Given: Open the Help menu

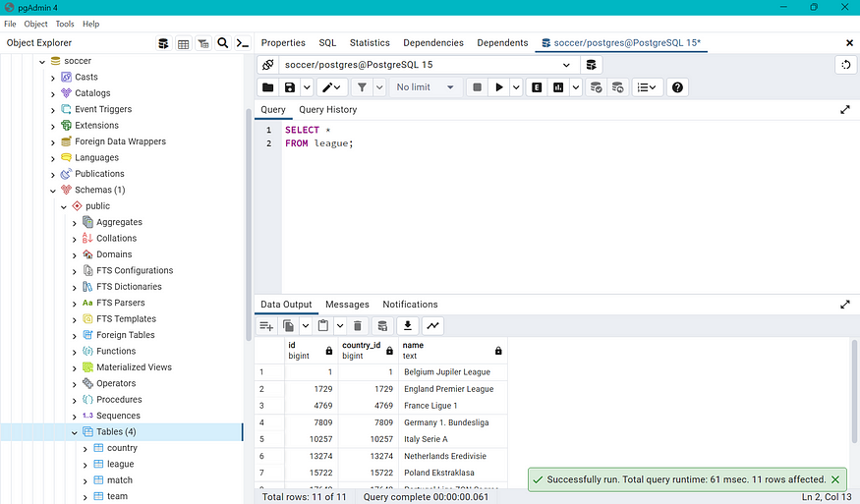Looking at the screenshot, I should click(91, 25).
